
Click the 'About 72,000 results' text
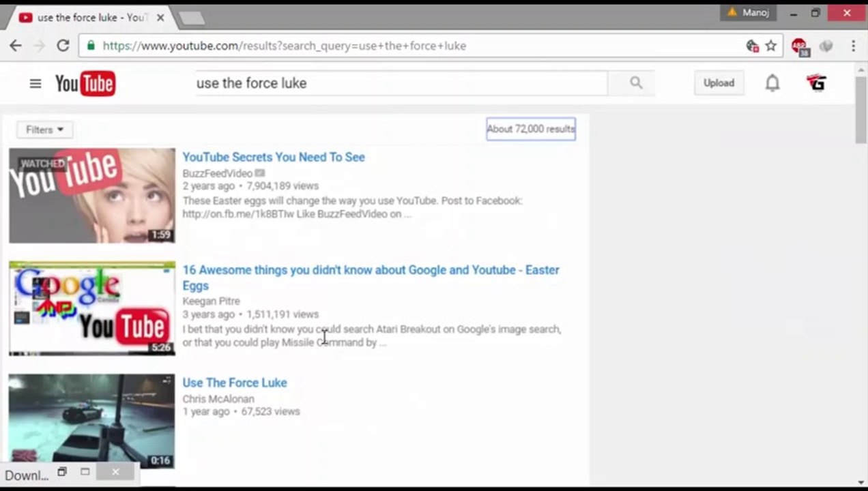coord(531,129)
